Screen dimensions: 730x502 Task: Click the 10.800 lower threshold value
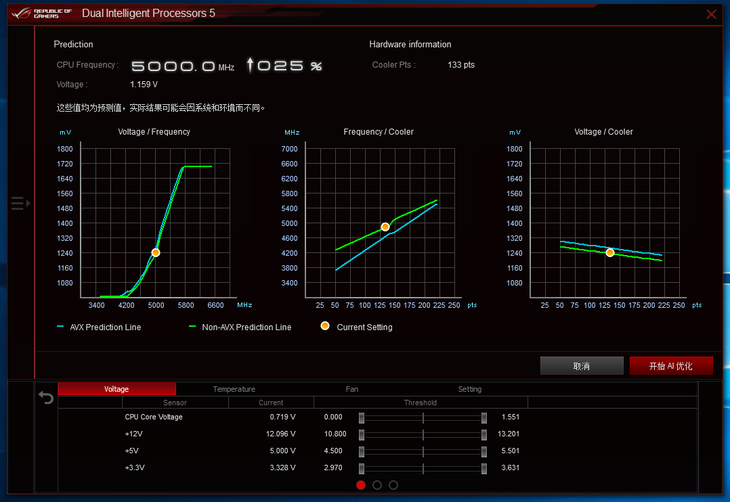click(335, 434)
